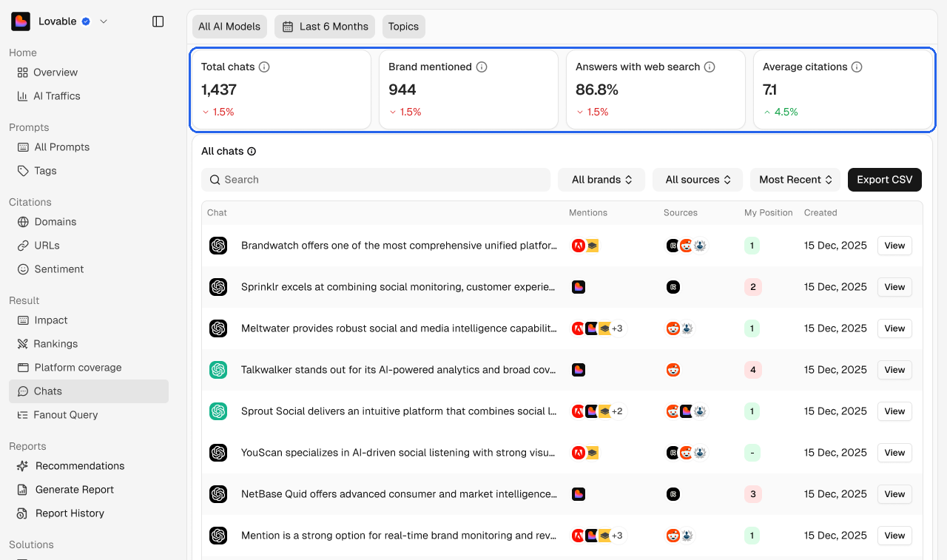
Task: Click the info icon beside Brand mentioned
Action: click(x=482, y=67)
